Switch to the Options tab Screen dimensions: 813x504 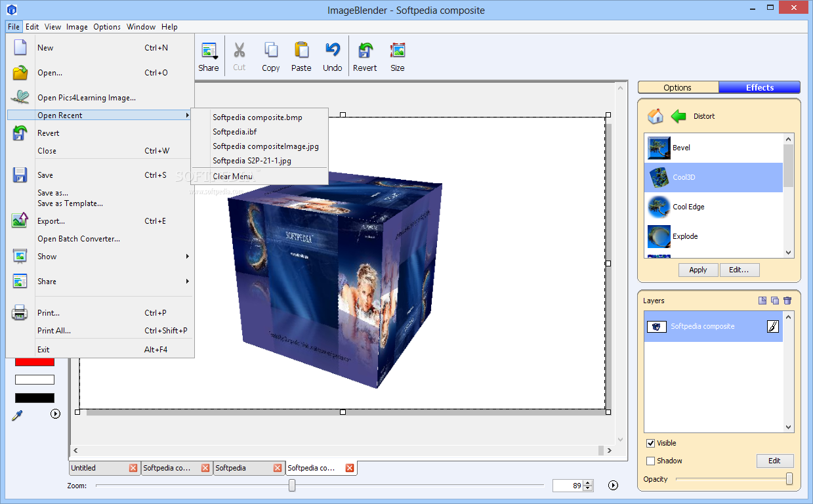tap(678, 87)
